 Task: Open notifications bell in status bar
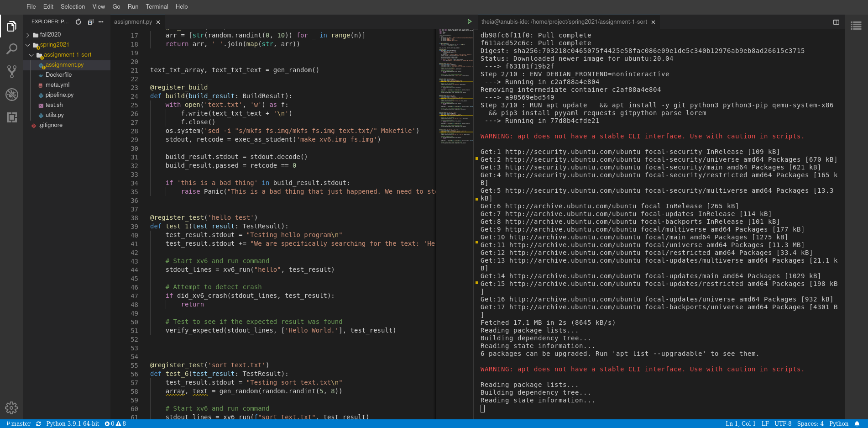tap(857, 424)
